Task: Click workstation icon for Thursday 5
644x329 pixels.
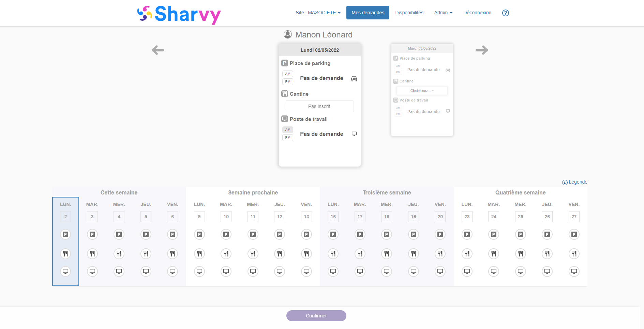Action: [x=146, y=271]
